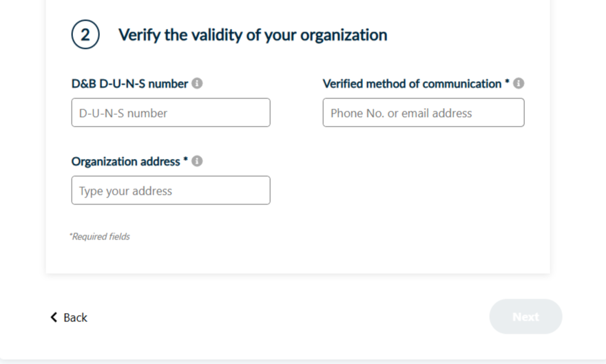This screenshot has height=364, width=606.
Task: Focus the D-U-N-S number input field
Action: pos(171,113)
